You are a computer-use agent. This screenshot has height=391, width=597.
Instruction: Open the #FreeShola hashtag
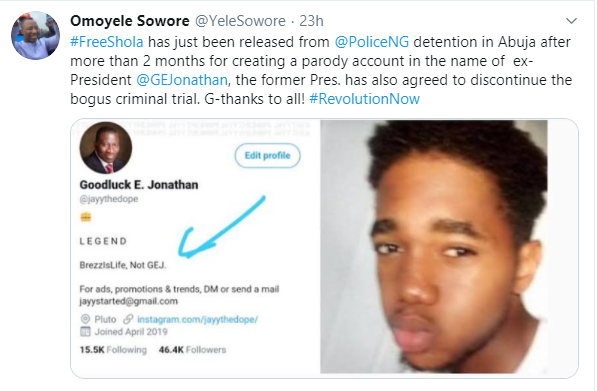click(107, 42)
